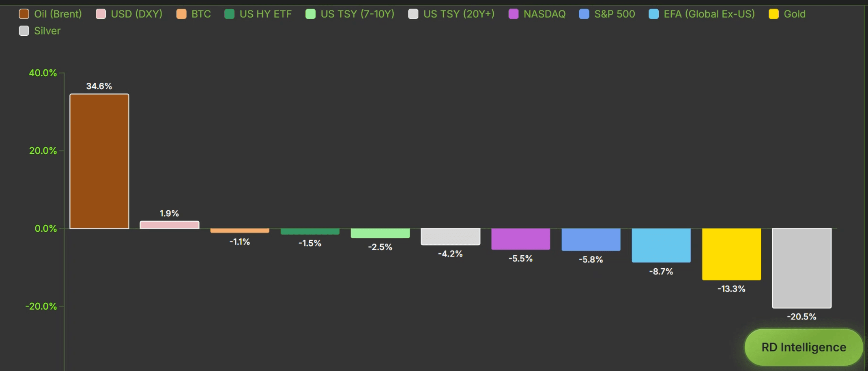The image size is (868, 371).
Task: Click the RD Intelligence button
Action: coord(803,347)
